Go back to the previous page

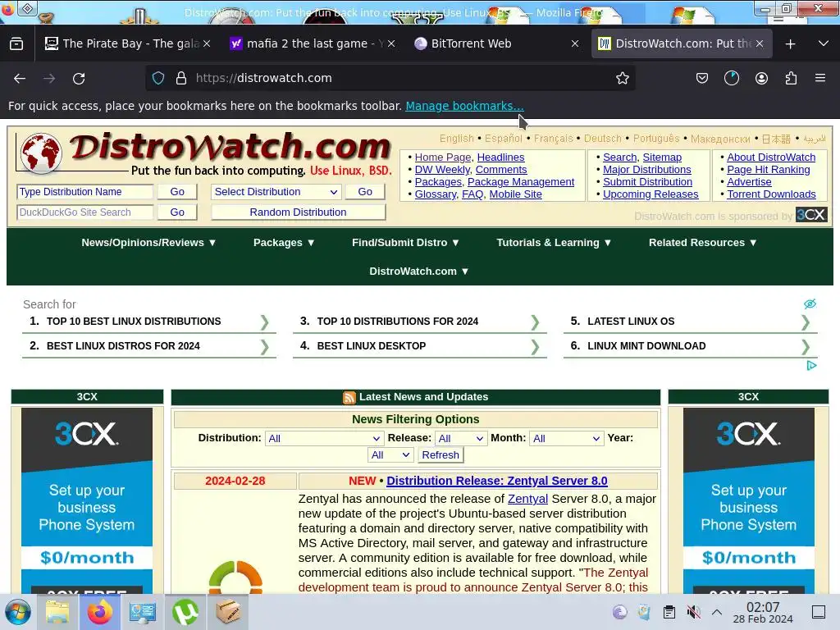pyautogui.click(x=20, y=78)
